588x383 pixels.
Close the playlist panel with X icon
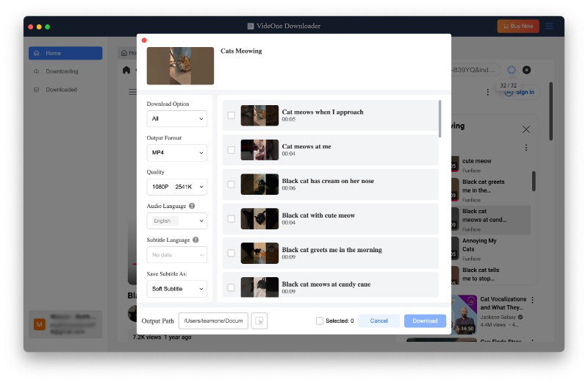526,129
